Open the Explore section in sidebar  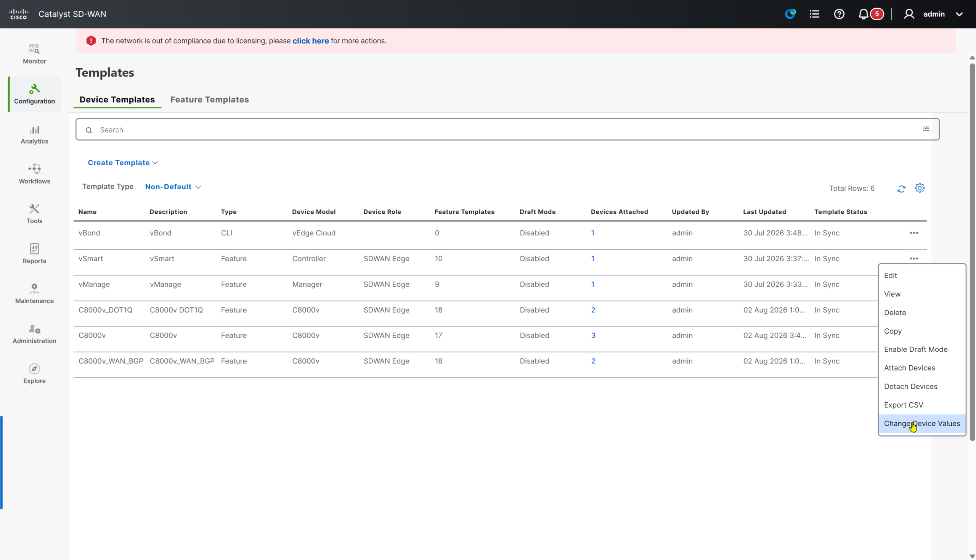pyautogui.click(x=34, y=374)
